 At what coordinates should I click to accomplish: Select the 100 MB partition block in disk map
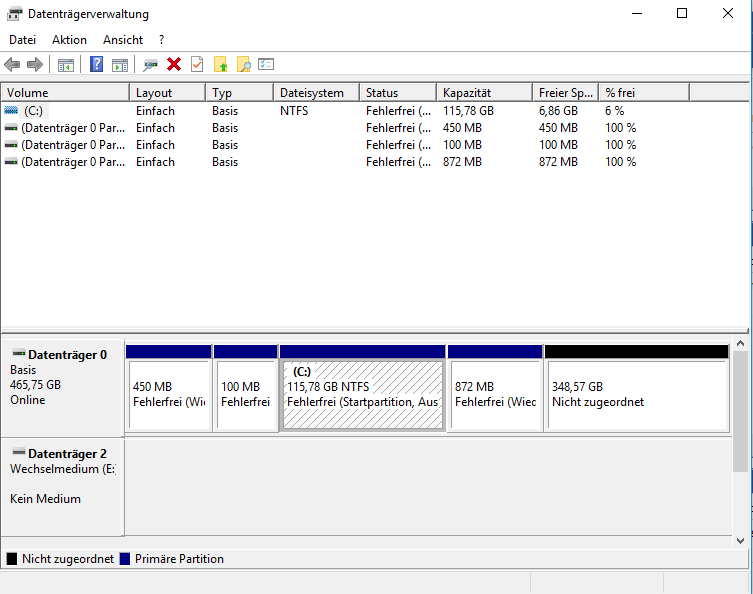click(x=245, y=388)
